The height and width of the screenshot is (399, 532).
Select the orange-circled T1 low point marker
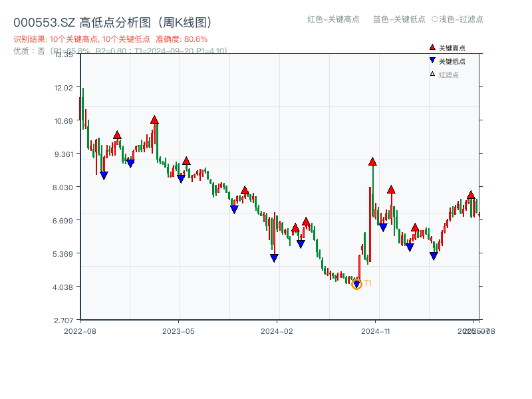pos(356,284)
